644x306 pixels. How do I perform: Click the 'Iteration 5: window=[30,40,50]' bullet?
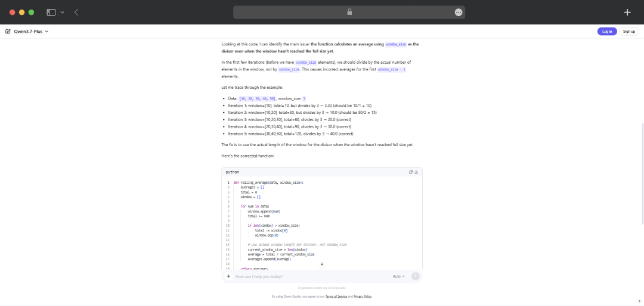coord(291,134)
